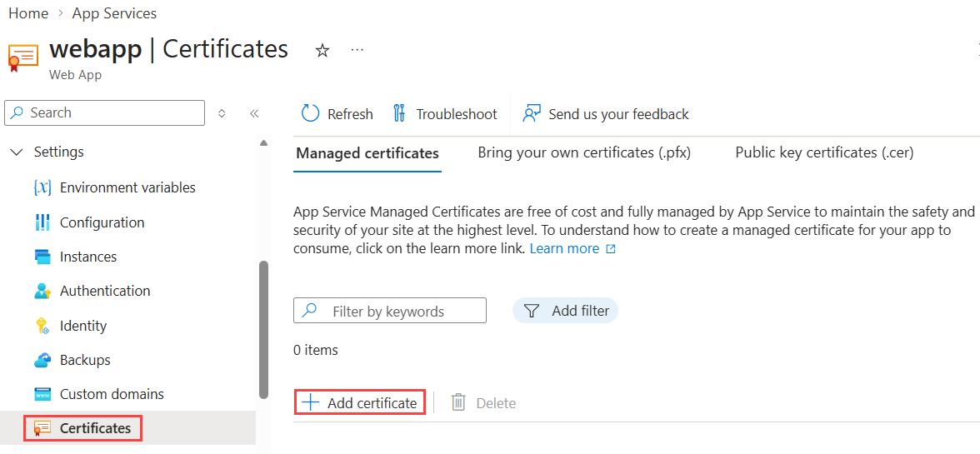Collapse the Settings section chevron
This screenshot has width=980, height=454.
[x=17, y=152]
